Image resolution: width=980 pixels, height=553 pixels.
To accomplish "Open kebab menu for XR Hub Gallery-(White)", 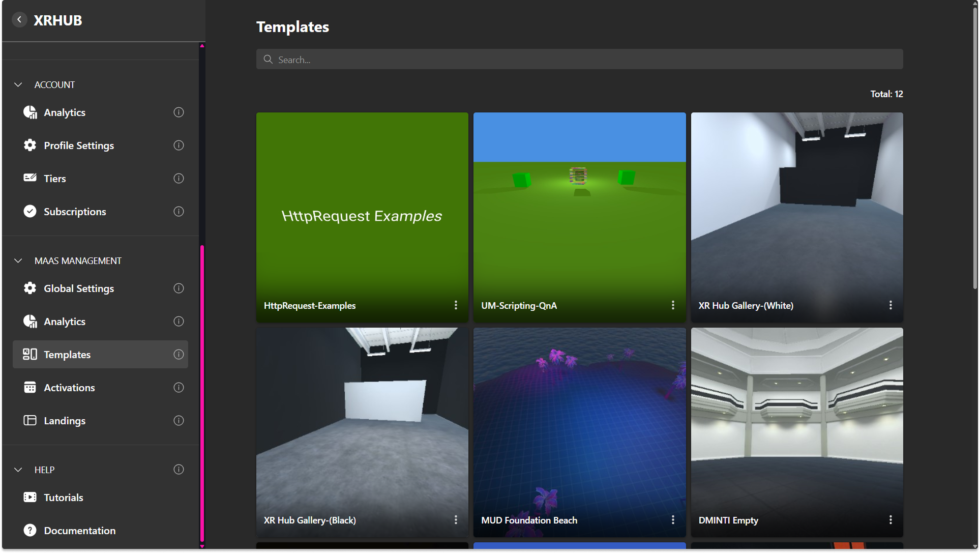I will (890, 305).
